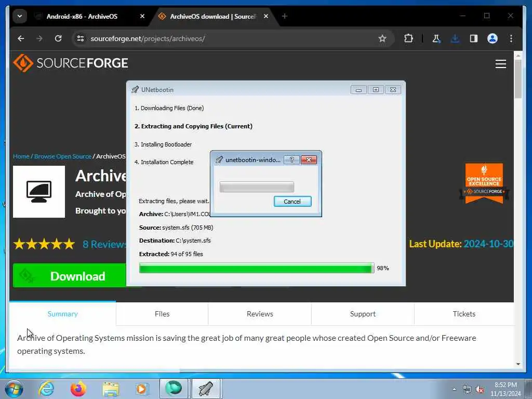
Task: Click the ArchiveOS project monitor icon
Action: pyautogui.click(x=39, y=192)
